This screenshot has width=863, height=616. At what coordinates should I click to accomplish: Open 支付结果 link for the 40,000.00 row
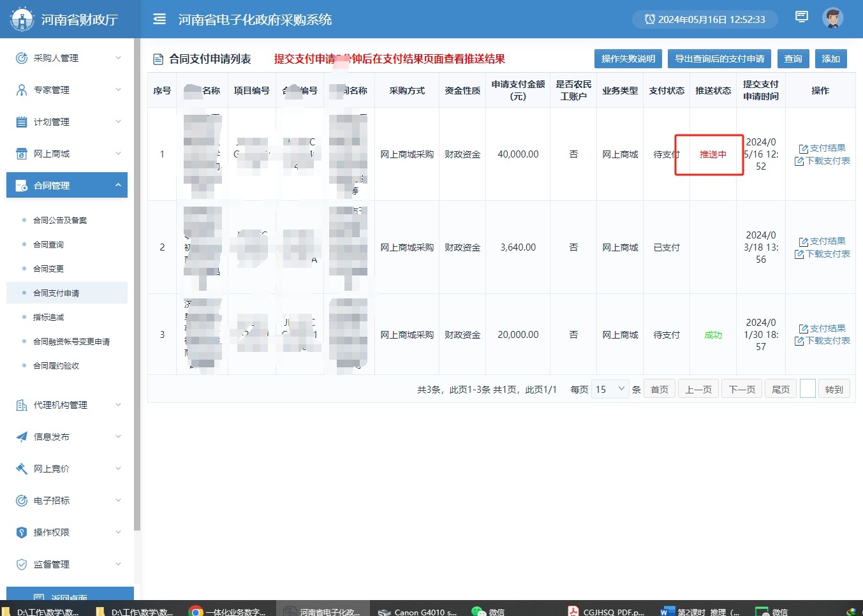(822, 148)
